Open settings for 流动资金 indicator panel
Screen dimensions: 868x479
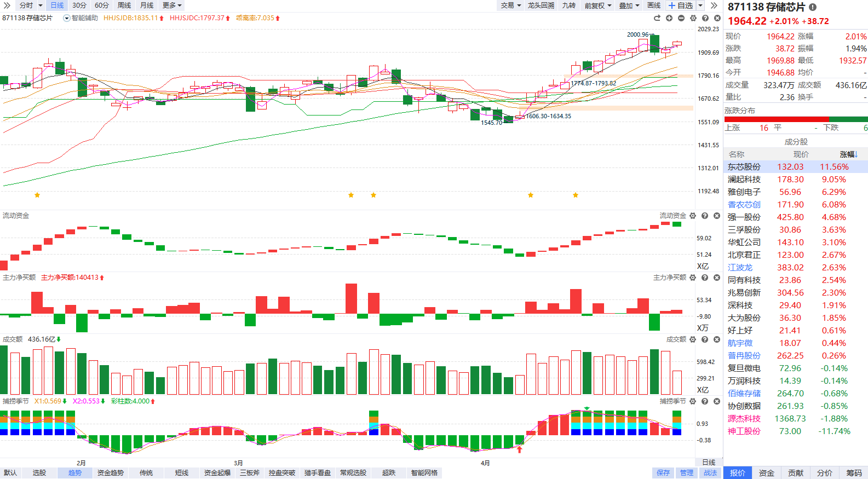point(693,216)
